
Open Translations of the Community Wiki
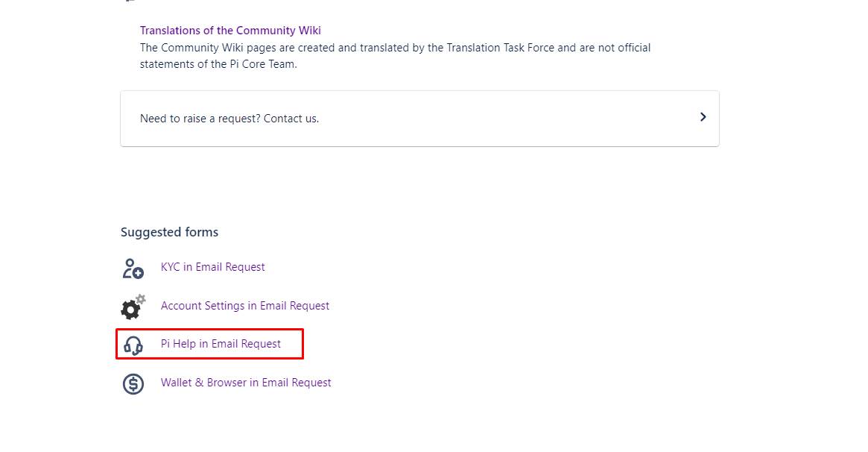pos(230,31)
